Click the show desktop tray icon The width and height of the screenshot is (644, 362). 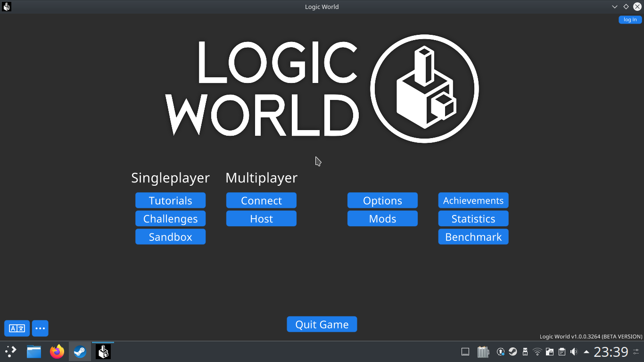coord(465,352)
